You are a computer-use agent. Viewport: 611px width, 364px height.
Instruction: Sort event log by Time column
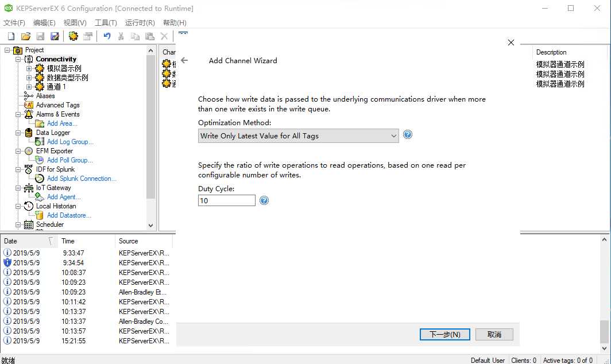(86, 241)
